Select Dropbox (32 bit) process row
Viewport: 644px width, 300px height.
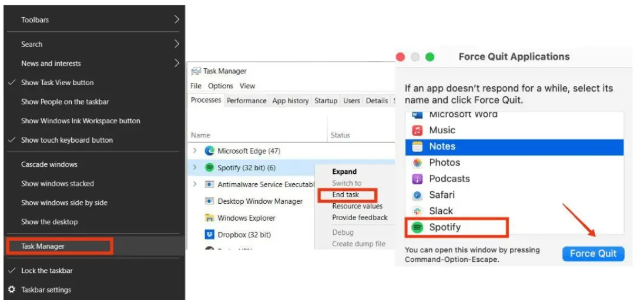(x=251, y=235)
